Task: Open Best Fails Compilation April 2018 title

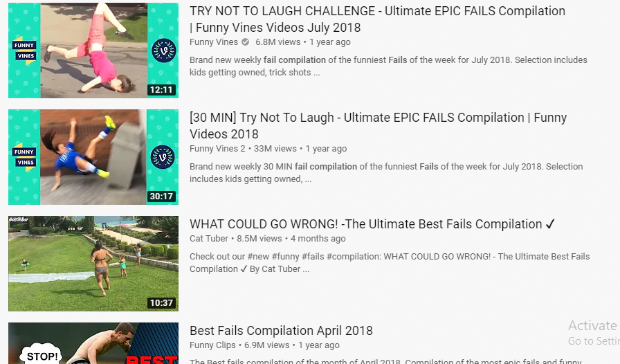Action: click(x=281, y=330)
